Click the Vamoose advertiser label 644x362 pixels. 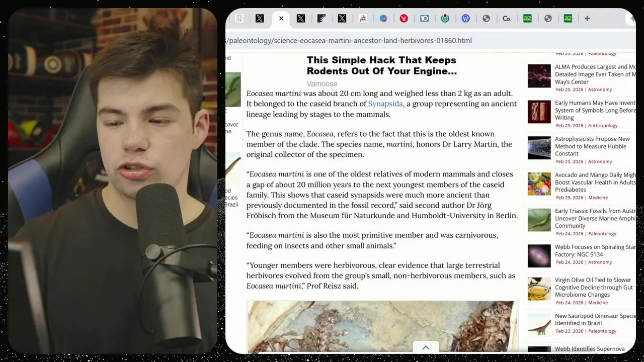click(x=322, y=83)
